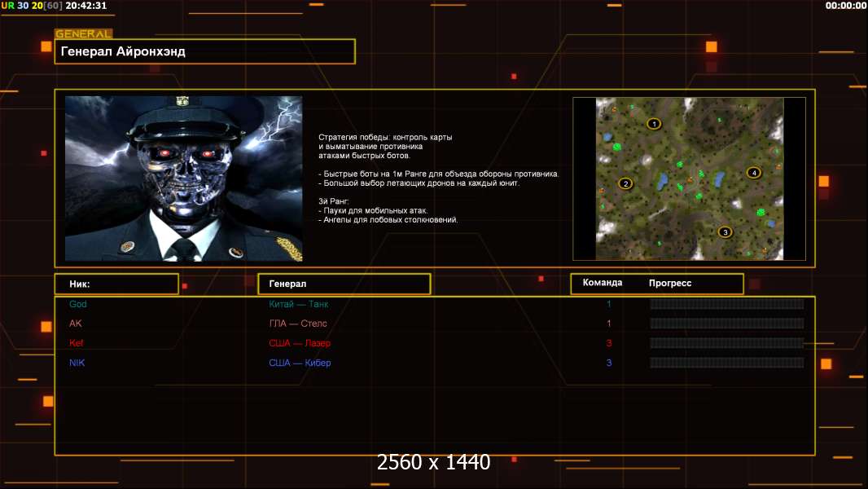
Task: Click the General Ironhand portrait image
Action: [x=184, y=178]
